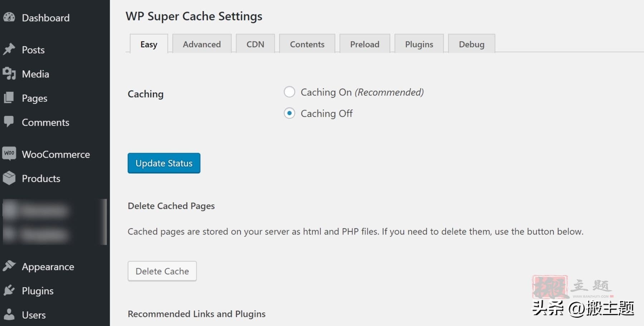
Task: Click the Appearance paintbrush icon
Action: tap(9, 266)
